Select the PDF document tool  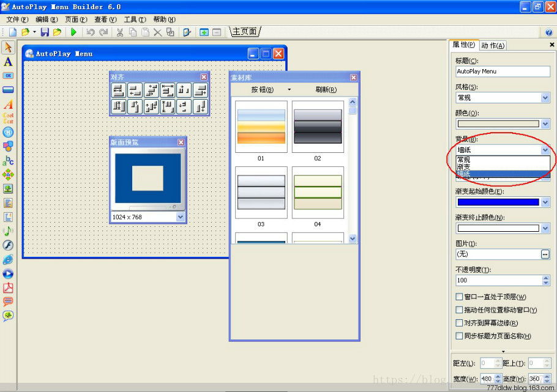click(x=8, y=287)
